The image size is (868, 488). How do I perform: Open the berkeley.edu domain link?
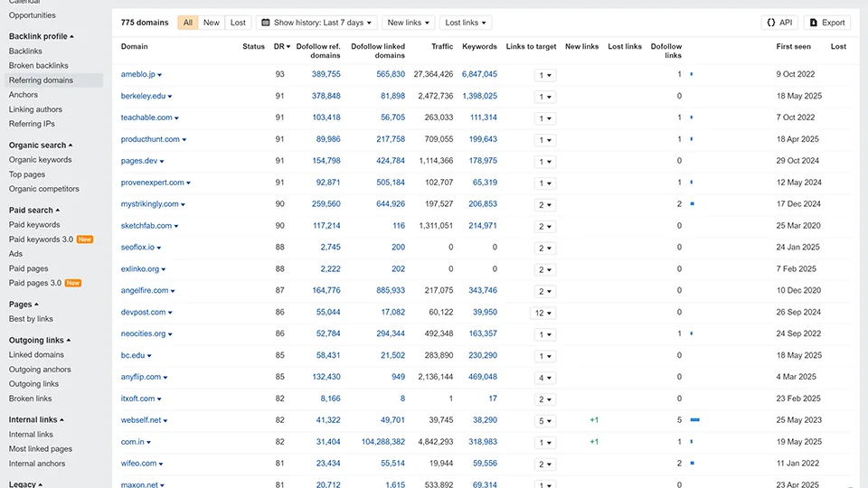(x=143, y=96)
